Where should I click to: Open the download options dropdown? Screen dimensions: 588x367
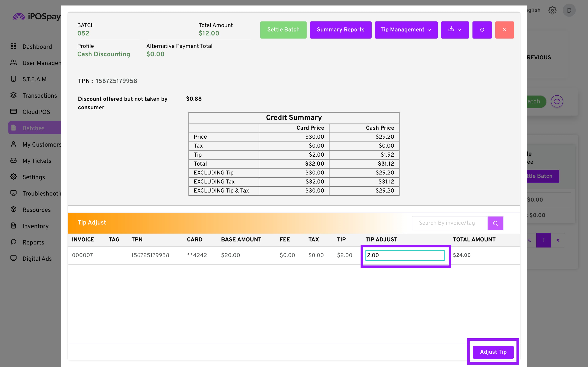tap(455, 30)
